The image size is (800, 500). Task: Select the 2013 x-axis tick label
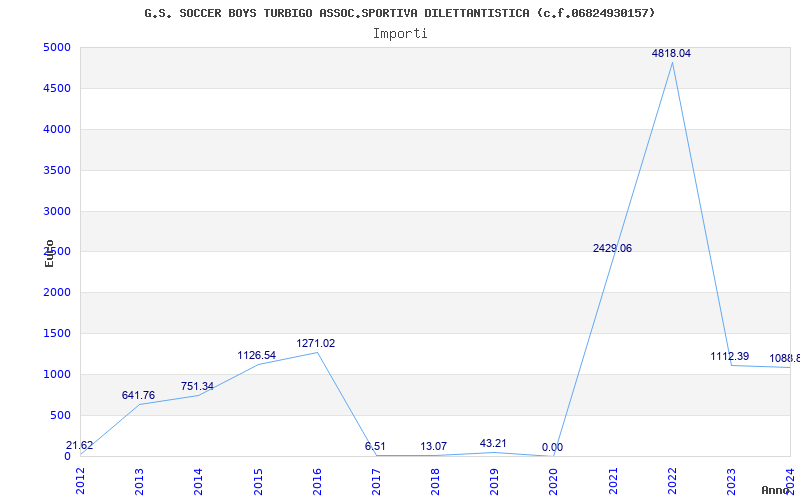(139, 481)
